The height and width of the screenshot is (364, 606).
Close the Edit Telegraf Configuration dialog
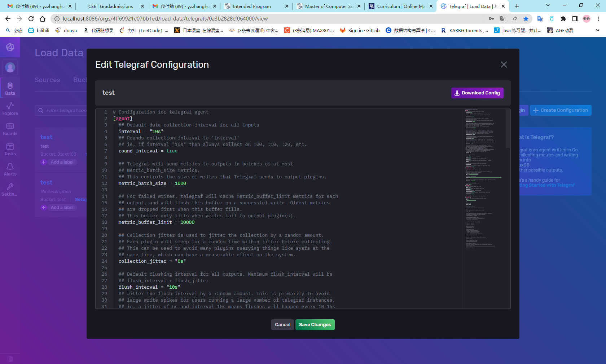(504, 65)
